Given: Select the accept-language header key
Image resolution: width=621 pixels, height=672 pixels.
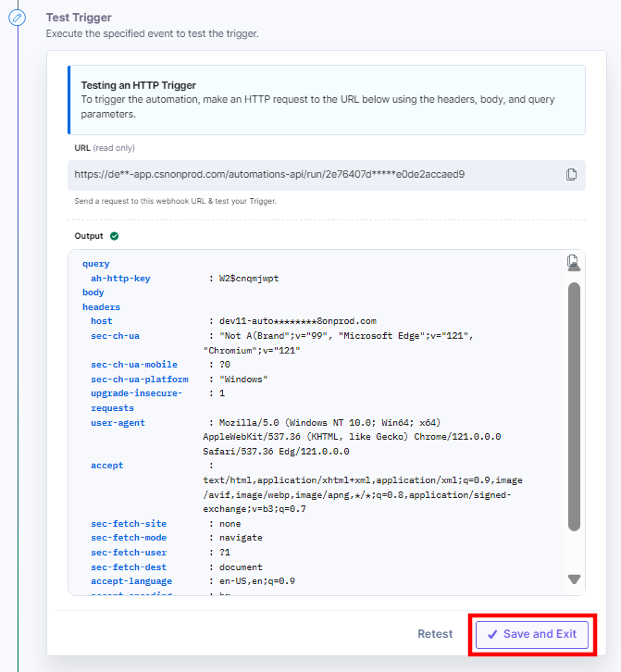Looking at the screenshot, I should pos(131,581).
